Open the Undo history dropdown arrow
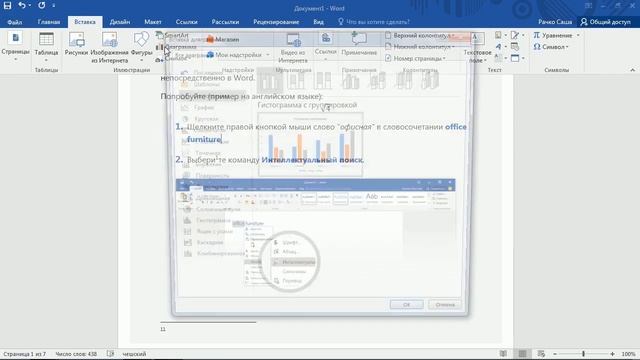Screen dimensions: 640x360 pyautogui.click(x=30, y=6)
